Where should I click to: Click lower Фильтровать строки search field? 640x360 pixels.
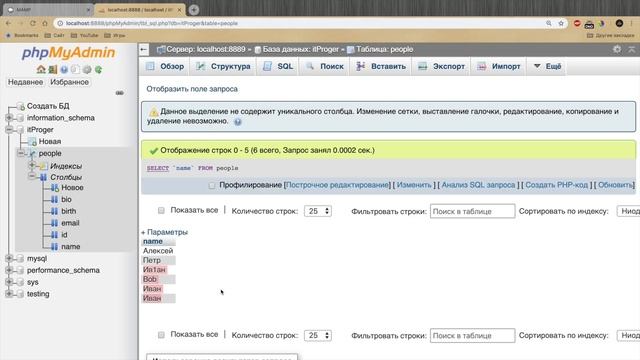[472, 336]
